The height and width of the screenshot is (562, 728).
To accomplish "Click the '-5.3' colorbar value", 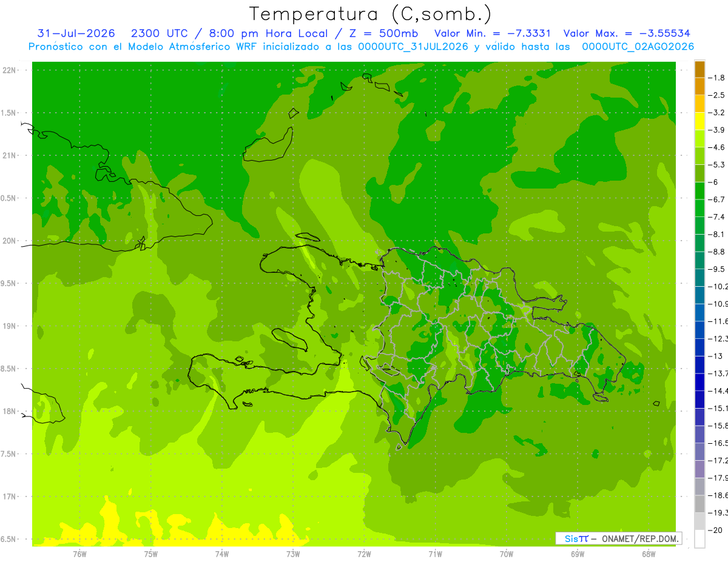I will coord(716,164).
